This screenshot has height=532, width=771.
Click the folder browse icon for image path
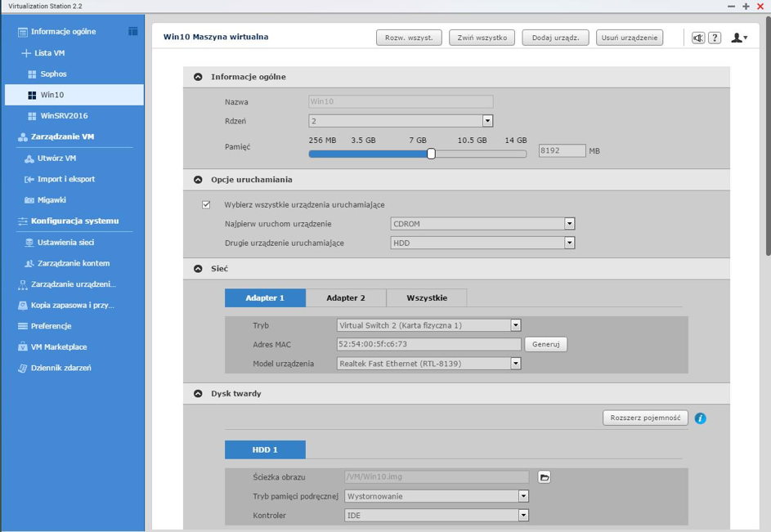pos(545,477)
